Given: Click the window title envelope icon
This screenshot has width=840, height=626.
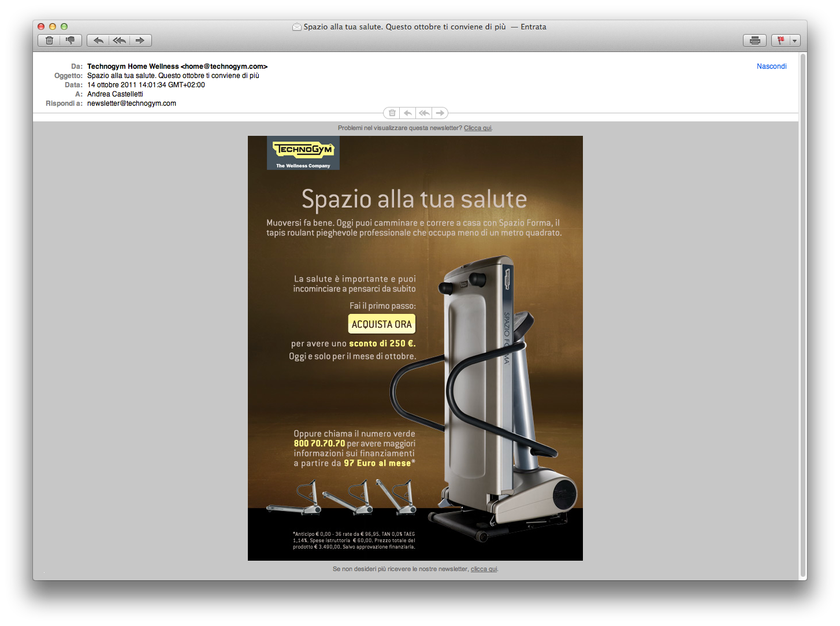Looking at the screenshot, I should [x=297, y=27].
